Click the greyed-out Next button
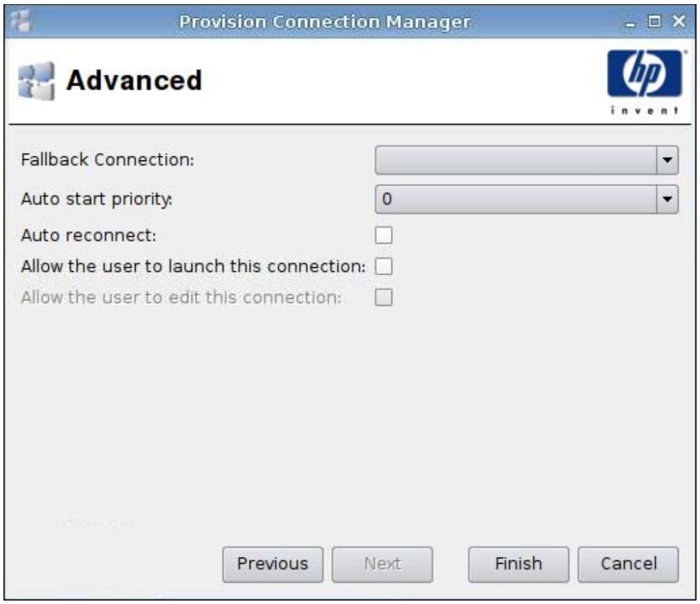This screenshot has width=700, height=604. click(x=382, y=565)
